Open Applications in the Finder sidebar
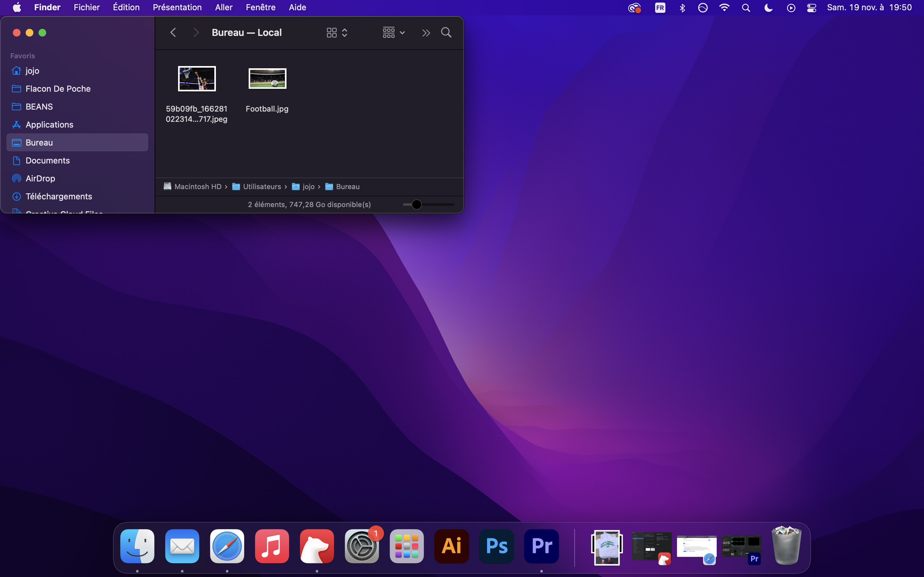 pos(49,124)
